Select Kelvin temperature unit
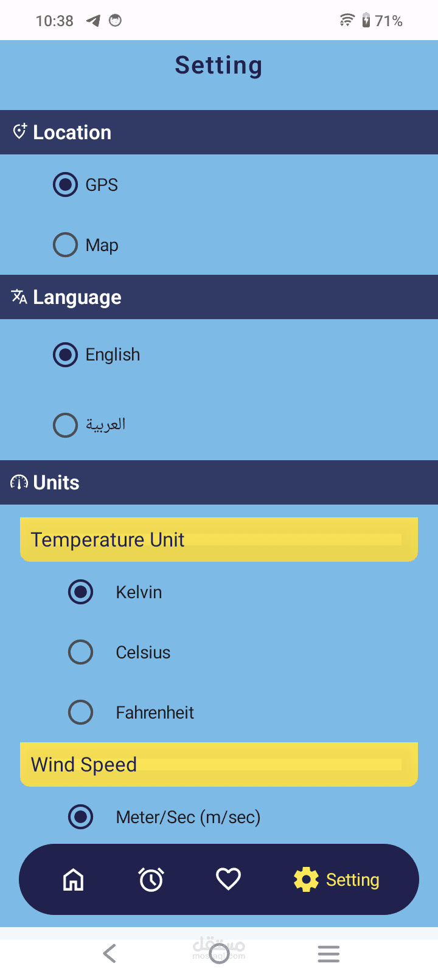This screenshot has height=980, width=438. [x=81, y=592]
